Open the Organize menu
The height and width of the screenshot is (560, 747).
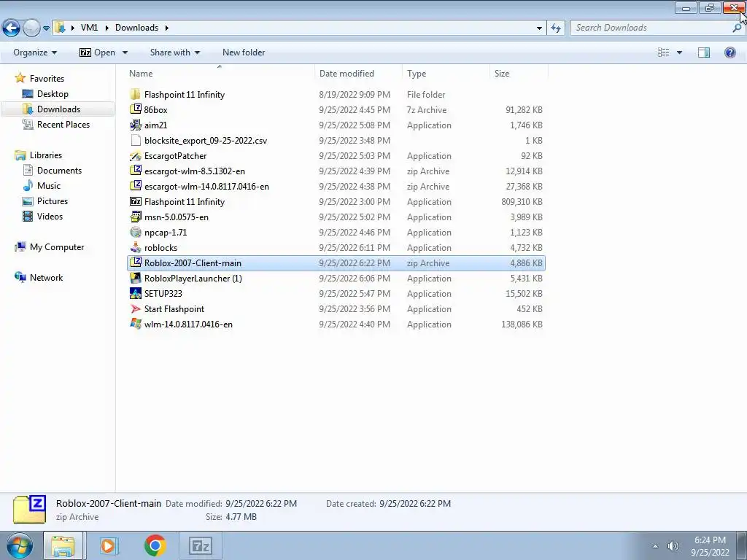35,52
